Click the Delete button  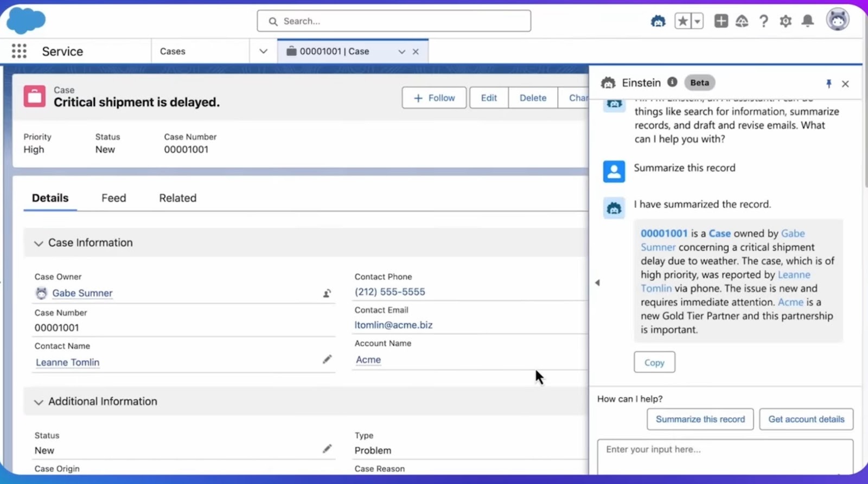pos(533,98)
